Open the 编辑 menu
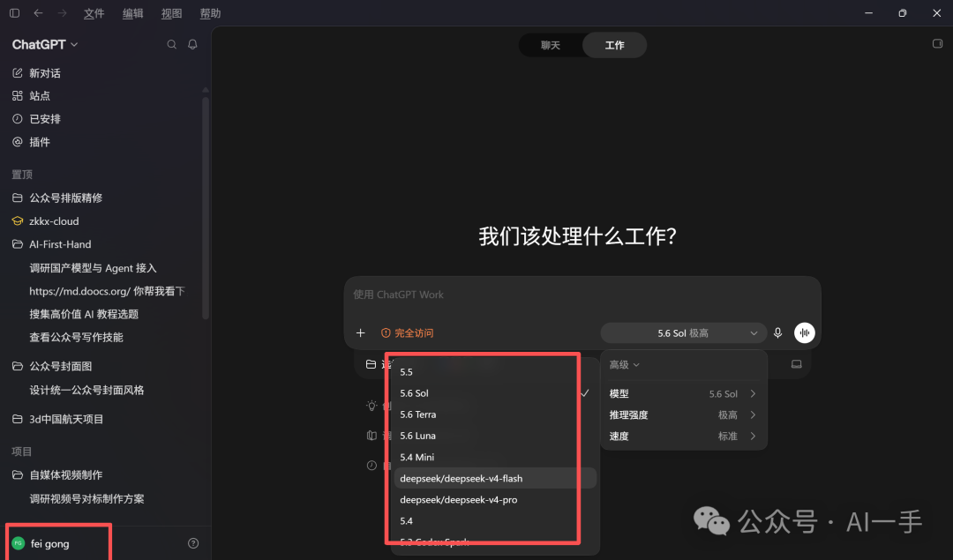Viewport: 953px width, 560px height. click(132, 13)
